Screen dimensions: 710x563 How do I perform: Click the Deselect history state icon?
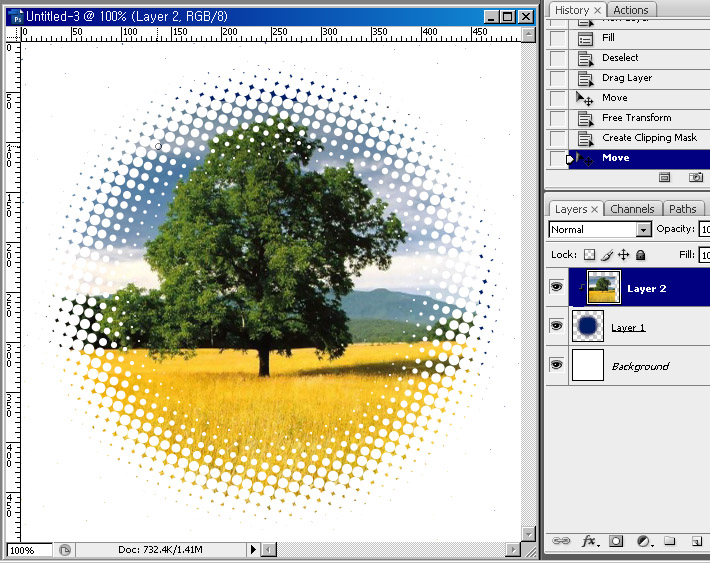pyautogui.click(x=585, y=59)
